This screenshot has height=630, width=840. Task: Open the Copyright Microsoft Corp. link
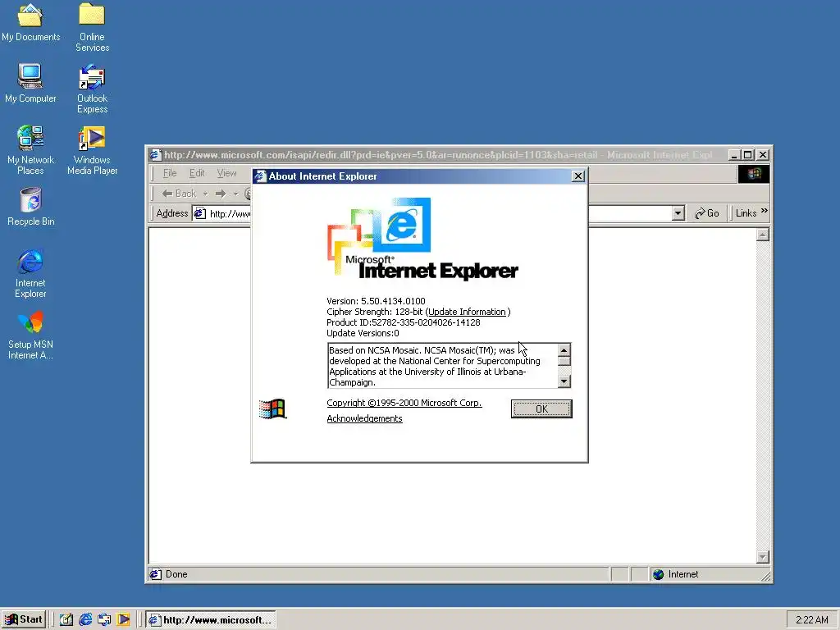click(x=404, y=403)
